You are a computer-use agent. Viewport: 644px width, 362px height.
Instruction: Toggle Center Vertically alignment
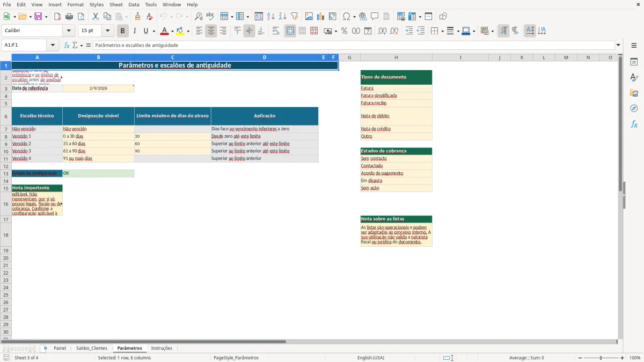click(x=249, y=31)
